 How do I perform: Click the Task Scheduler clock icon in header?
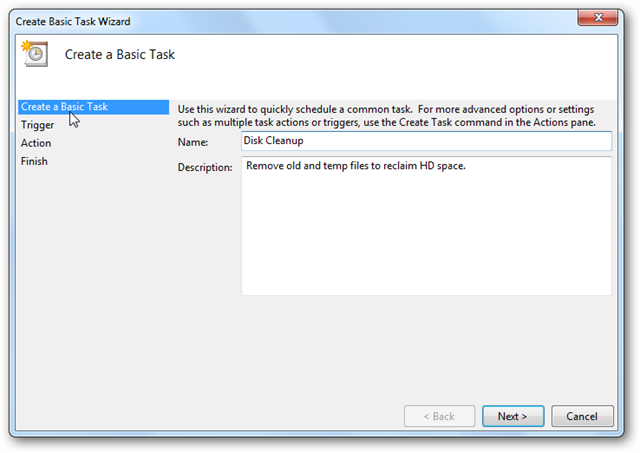point(35,53)
